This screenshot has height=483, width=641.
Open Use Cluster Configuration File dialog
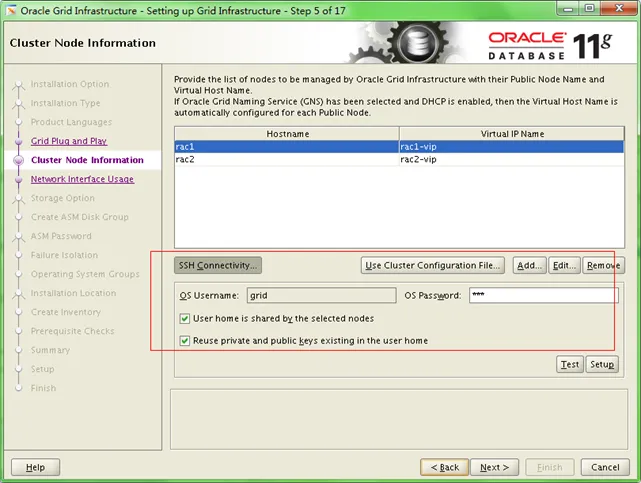[433, 265]
